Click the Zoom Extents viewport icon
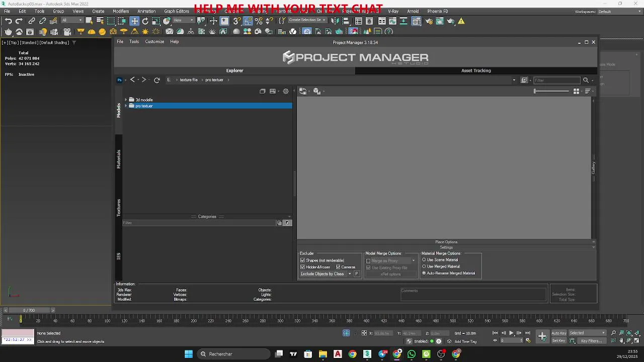 click(629, 333)
